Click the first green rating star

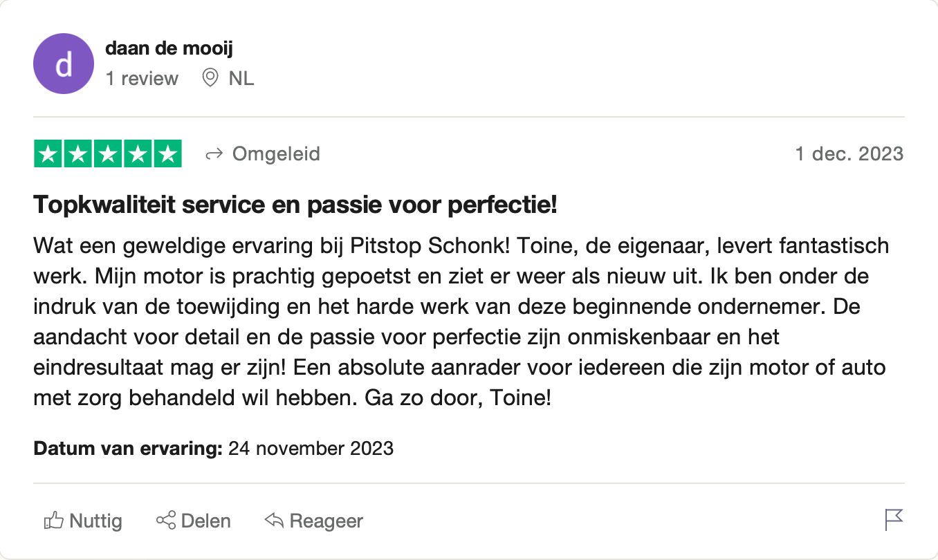point(48,153)
